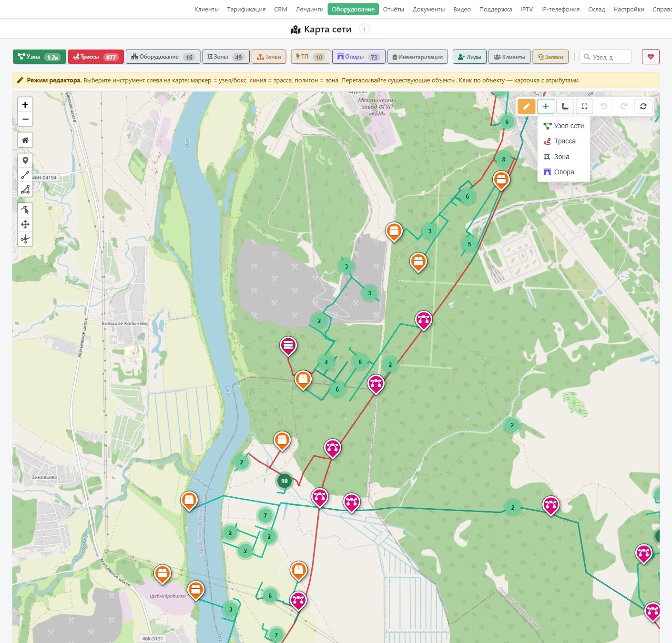The height and width of the screenshot is (643, 672).
Task: Click the cluster marker labeled 8
Action: click(503, 160)
